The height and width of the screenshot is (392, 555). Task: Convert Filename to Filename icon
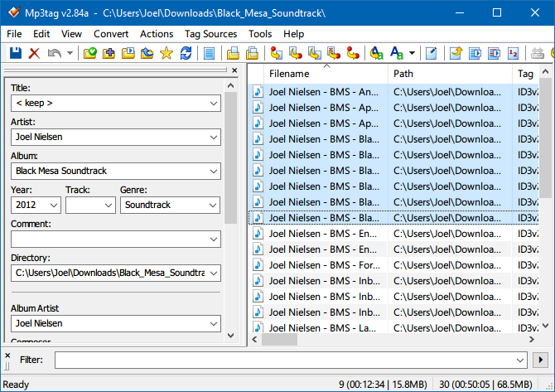pos(314,53)
